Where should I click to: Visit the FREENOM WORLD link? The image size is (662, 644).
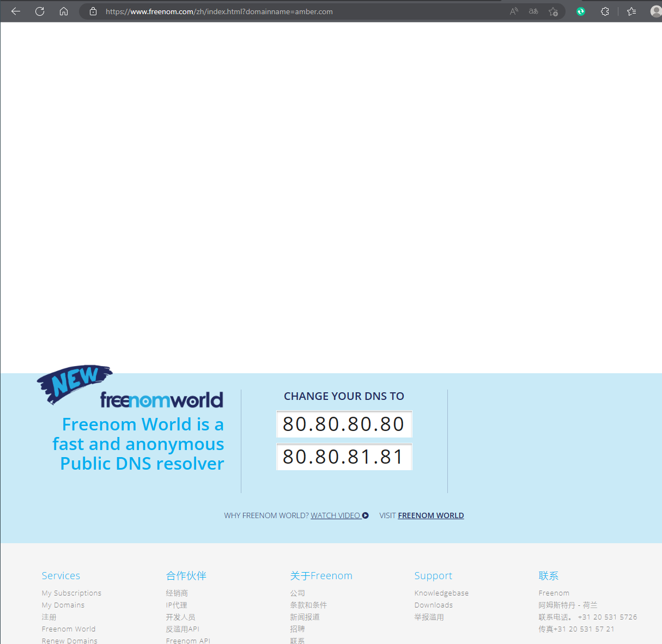pyautogui.click(x=431, y=515)
